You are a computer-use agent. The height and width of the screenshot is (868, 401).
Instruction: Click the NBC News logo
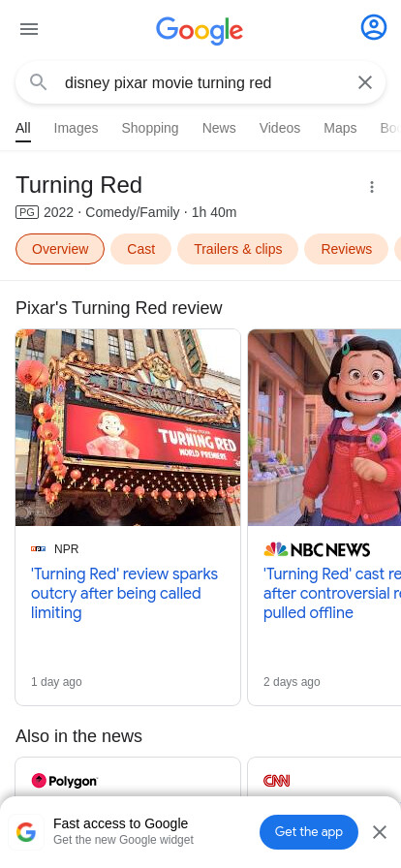coord(317,549)
